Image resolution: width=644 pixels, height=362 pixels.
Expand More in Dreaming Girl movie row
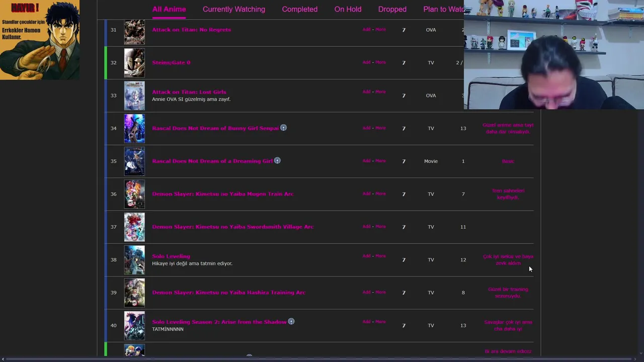point(380,161)
